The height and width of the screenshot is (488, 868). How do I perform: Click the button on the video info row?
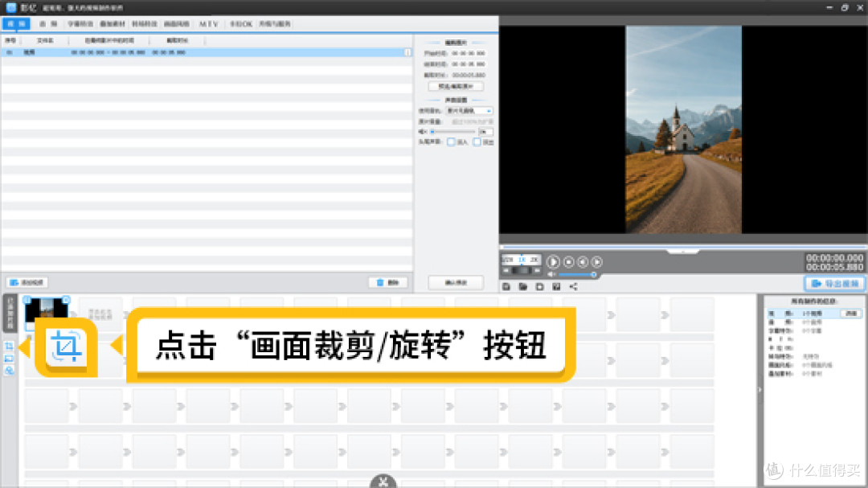point(851,314)
